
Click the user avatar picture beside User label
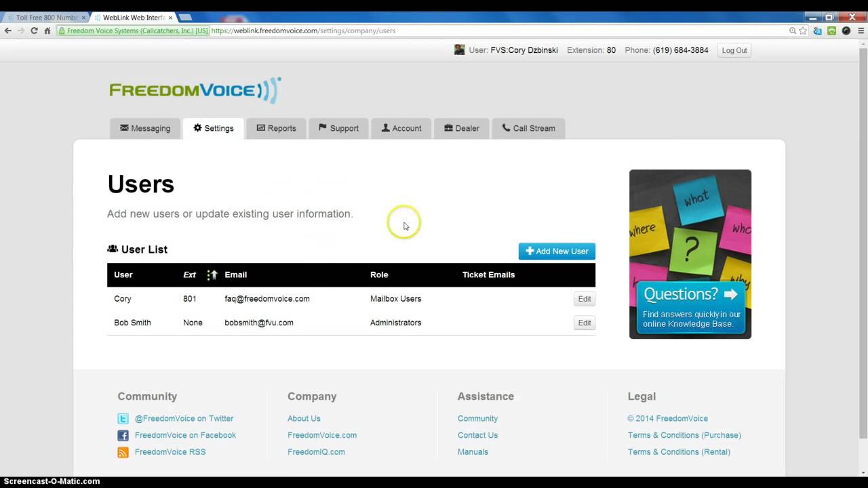[459, 49]
